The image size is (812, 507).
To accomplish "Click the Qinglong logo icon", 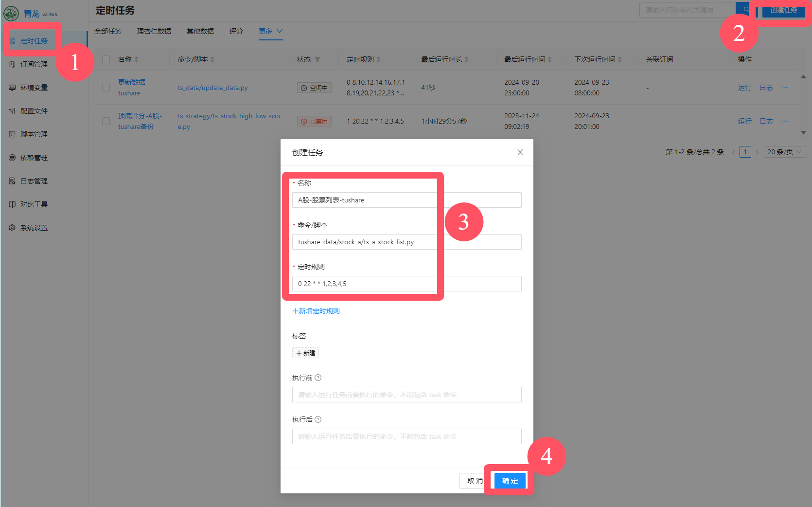I will click(x=11, y=14).
